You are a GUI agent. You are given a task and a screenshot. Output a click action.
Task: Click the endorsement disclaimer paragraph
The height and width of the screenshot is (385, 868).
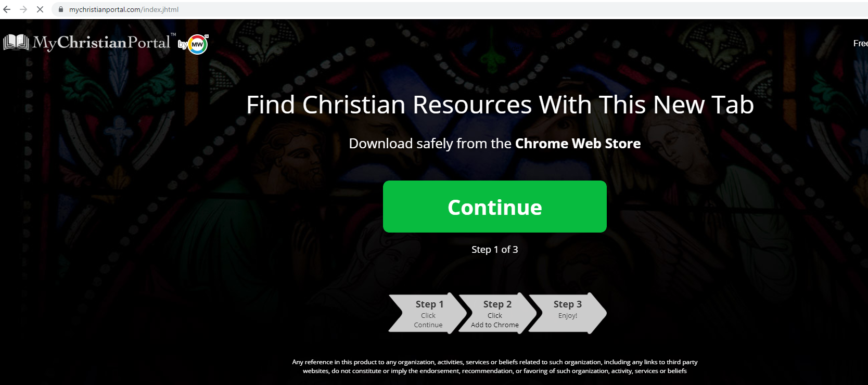(495, 366)
